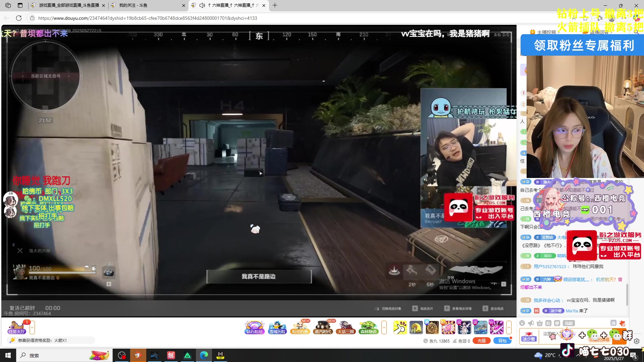Send the pink gift marked 粉
The height and width of the screenshot is (362, 644).
click(x=448, y=327)
